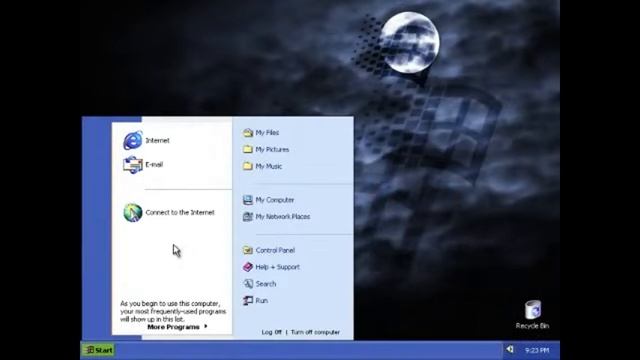The image size is (640, 360).
Task: Click the Control Panel icon
Action: (248, 250)
